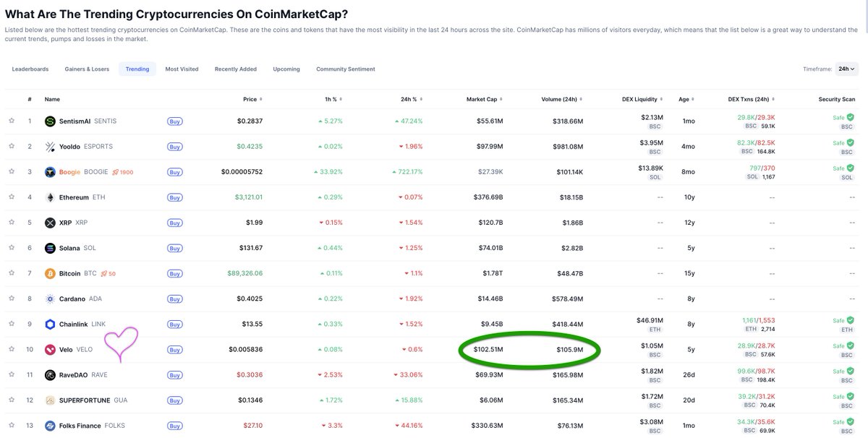Click the Yooldo Safe checkmark shield

(851, 142)
